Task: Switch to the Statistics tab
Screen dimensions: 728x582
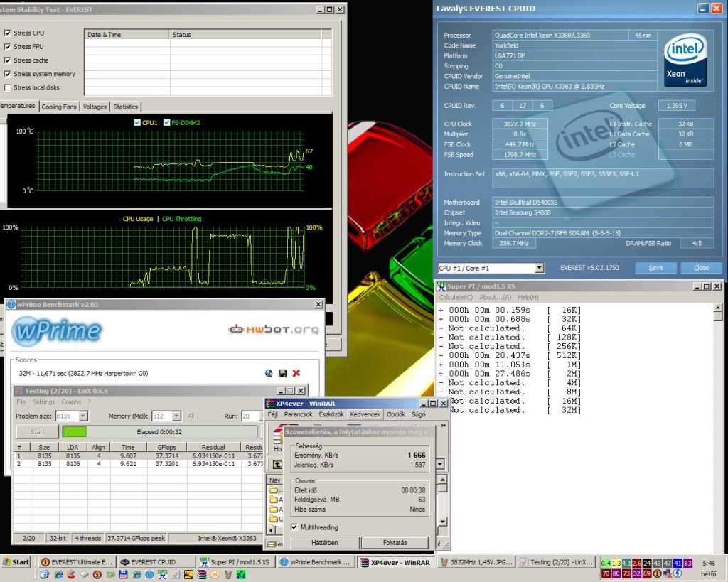Action: point(125,107)
